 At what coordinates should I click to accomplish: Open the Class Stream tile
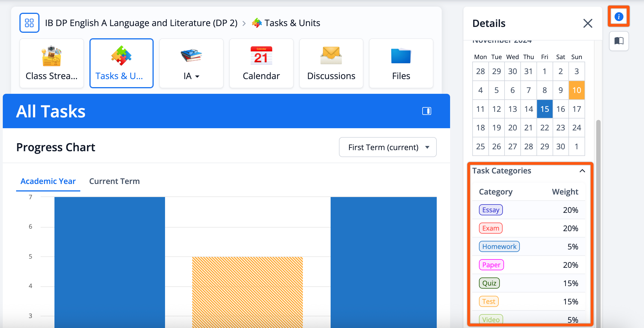[x=52, y=63]
